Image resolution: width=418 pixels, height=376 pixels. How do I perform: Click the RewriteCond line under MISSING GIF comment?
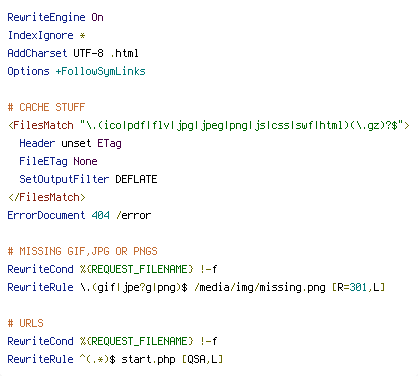coord(112,269)
